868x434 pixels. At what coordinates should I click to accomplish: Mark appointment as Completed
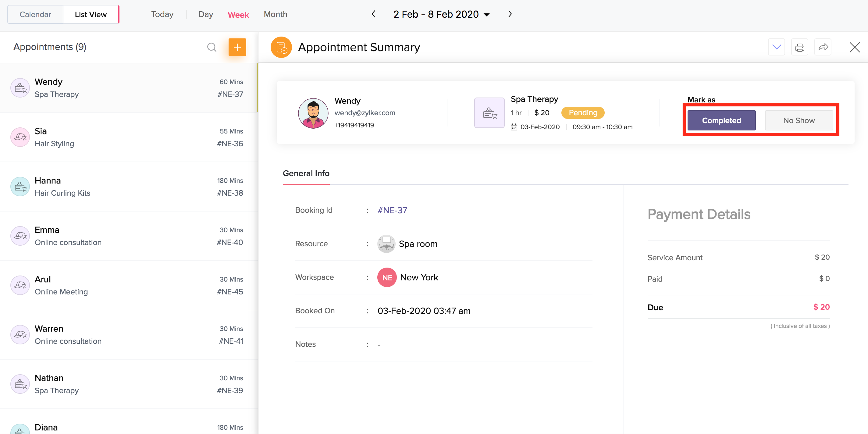(721, 120)
